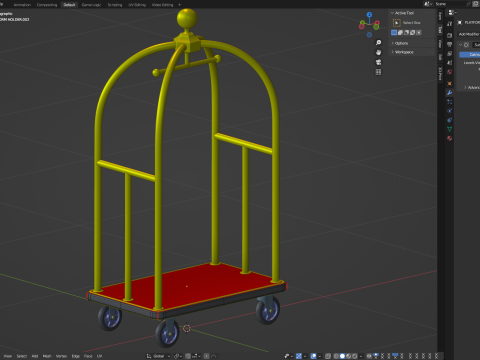
Task: Click the zoom magnifier viewport icon
Action: [378, 43]
